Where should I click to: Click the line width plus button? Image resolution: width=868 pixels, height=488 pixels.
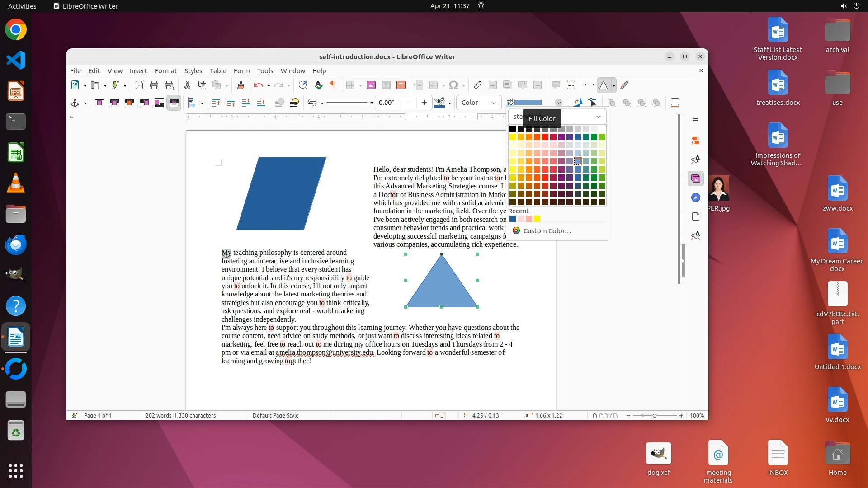click(424, 103)
